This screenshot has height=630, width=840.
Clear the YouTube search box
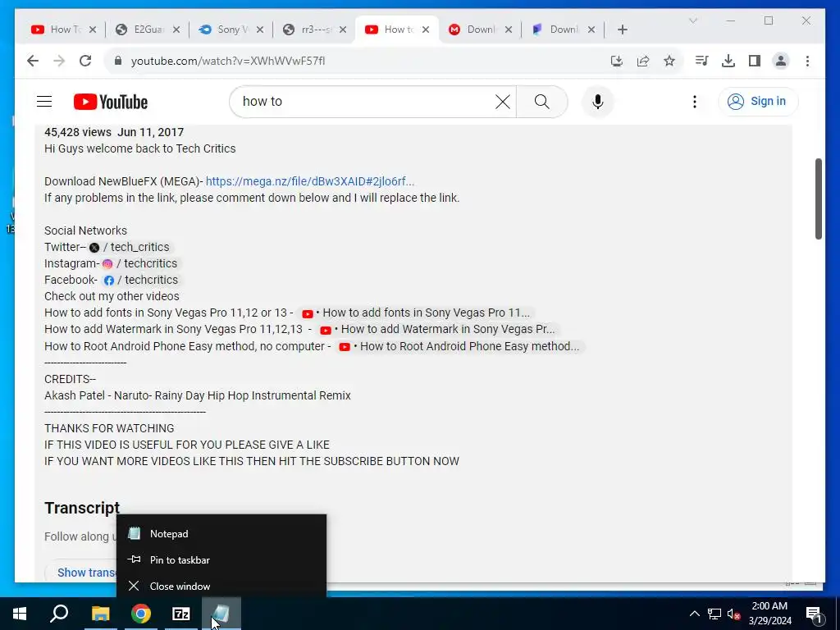tap(503, 101)
